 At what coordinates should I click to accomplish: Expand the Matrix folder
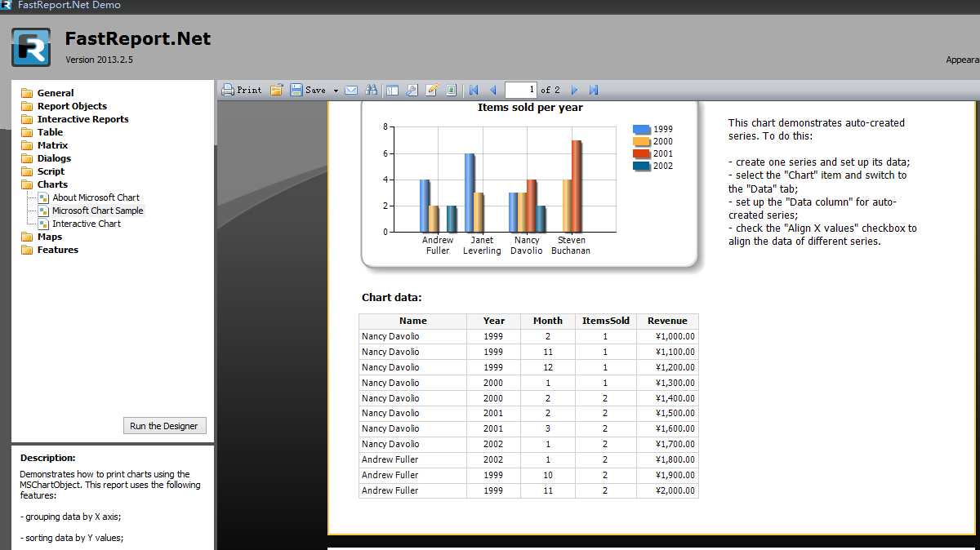point(44,145)
